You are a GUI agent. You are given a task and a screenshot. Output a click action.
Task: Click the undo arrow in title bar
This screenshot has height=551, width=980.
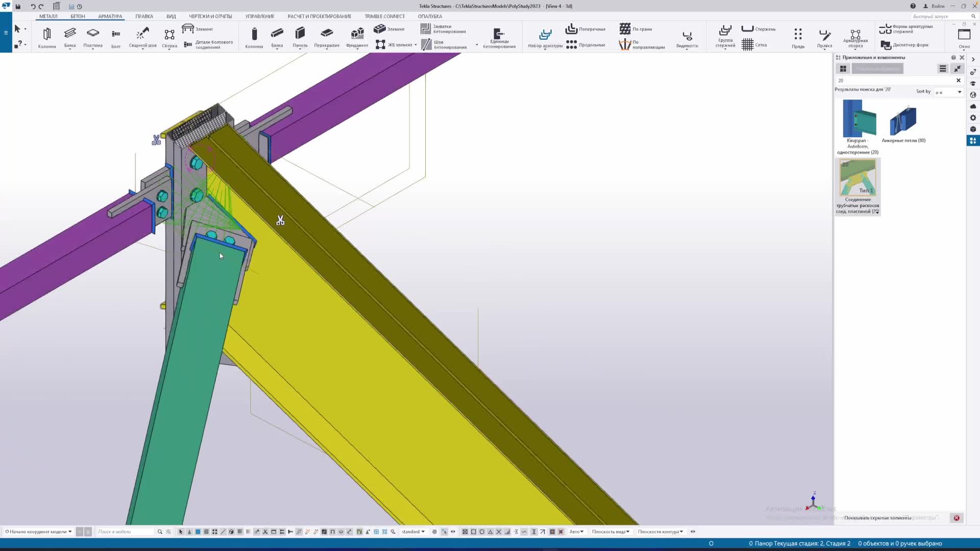pos(33,6)
